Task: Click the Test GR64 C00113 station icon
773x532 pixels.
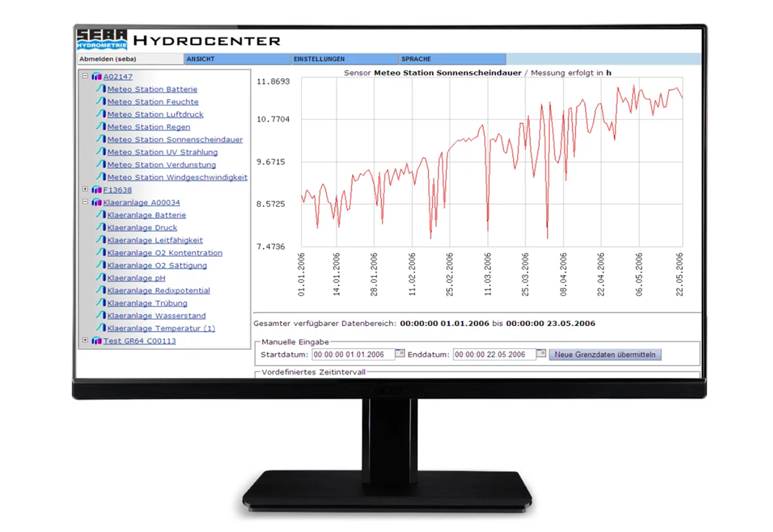Action: [96, 341]
